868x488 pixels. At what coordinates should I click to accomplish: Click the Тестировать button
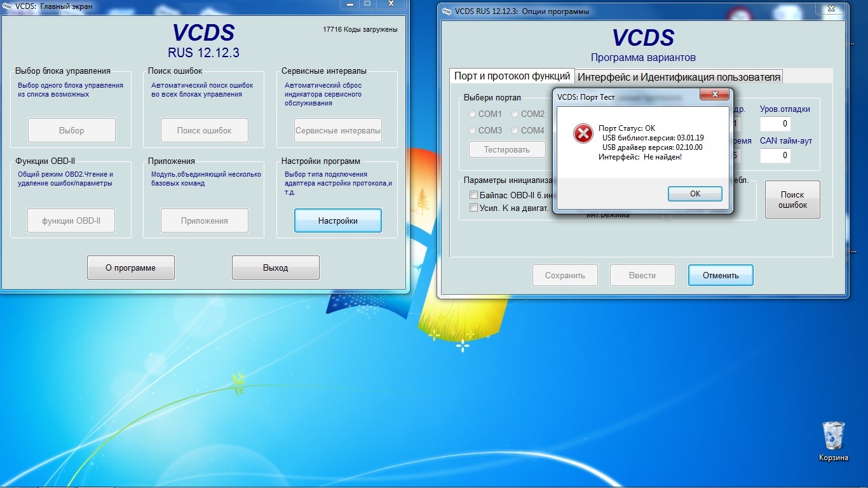point(507,149)
